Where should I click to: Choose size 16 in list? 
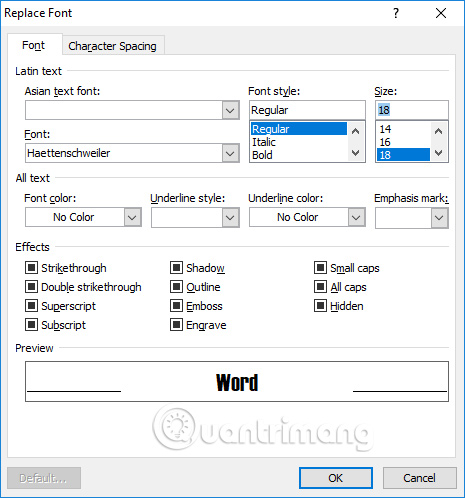point(403,142)
